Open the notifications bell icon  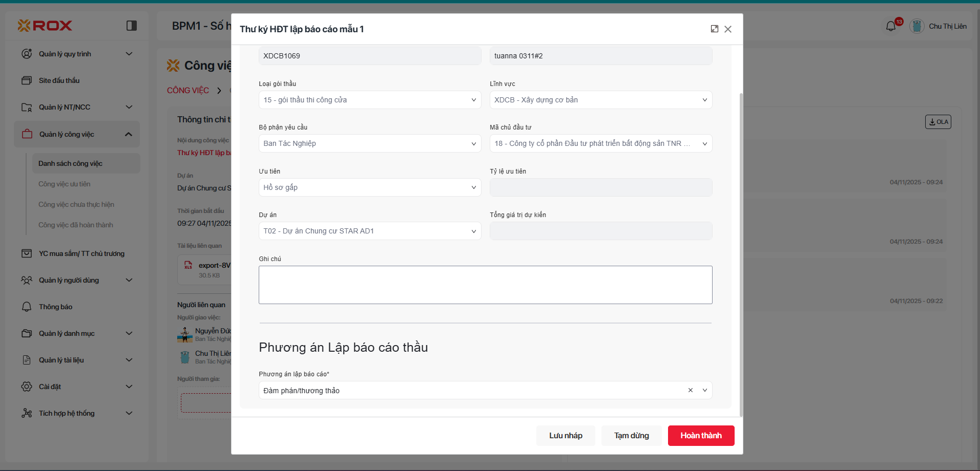click(891, 26)
